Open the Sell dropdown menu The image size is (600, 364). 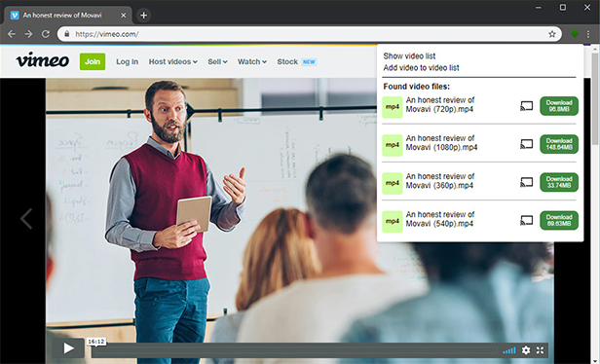pos(217,61)
